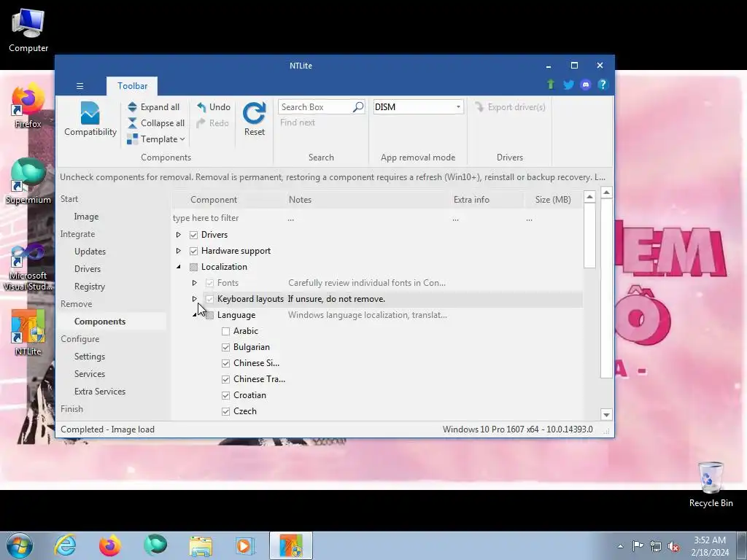Screen dimensions: 747x560
Task: Click the Expand all icon
Action: click(133, 107)
